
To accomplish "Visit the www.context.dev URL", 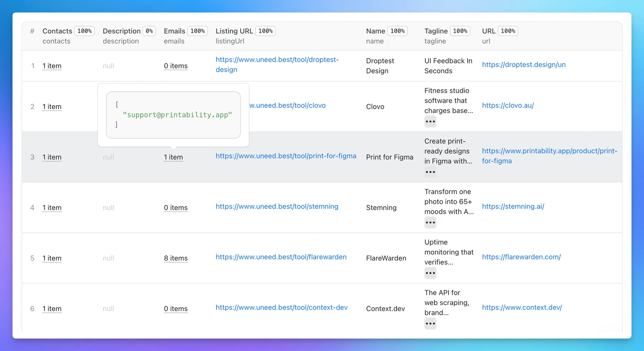I will [522, 307].
